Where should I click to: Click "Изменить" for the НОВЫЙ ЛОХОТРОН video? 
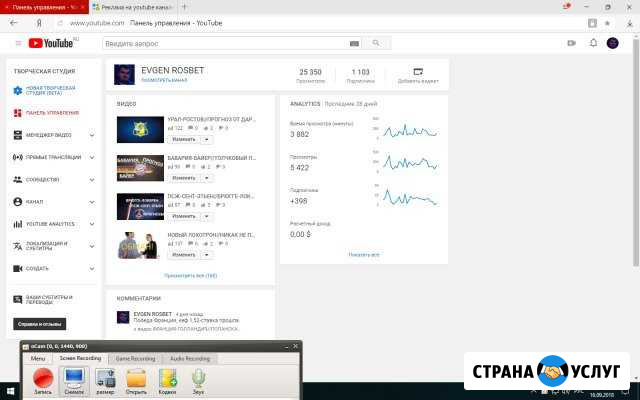(184, 255)
